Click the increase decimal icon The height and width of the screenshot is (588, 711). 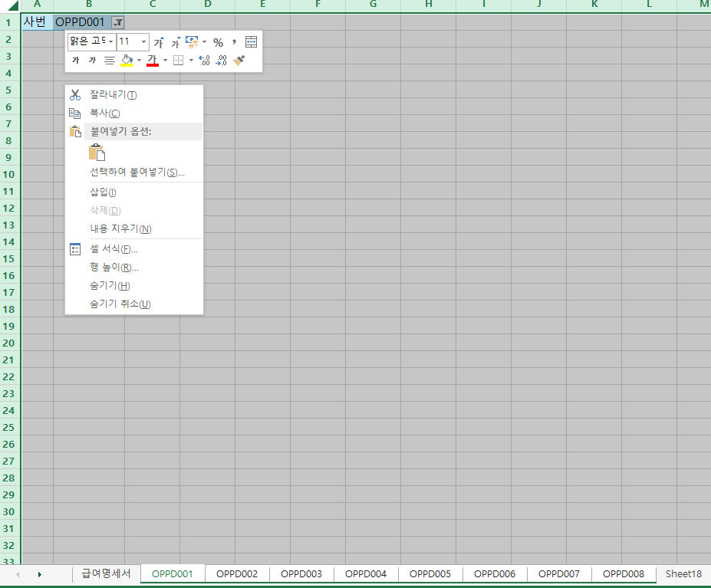[x=204, y=60]
